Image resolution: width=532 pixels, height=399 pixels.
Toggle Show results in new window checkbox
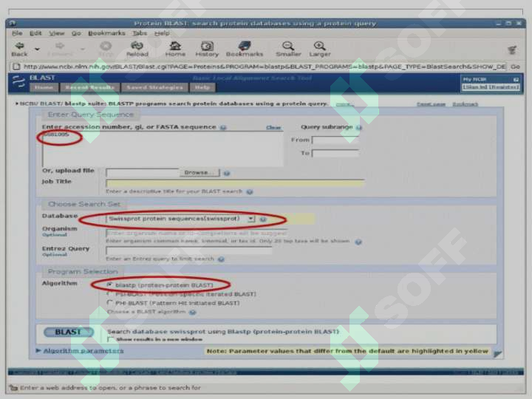click(110, 339)
